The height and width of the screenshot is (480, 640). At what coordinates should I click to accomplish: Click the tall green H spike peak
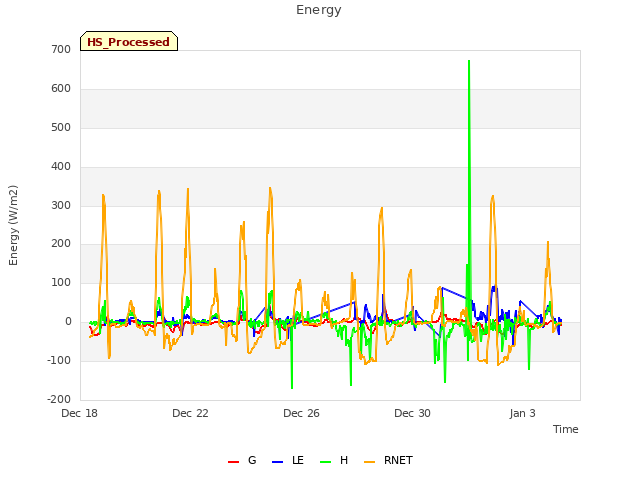click(469, 61)
